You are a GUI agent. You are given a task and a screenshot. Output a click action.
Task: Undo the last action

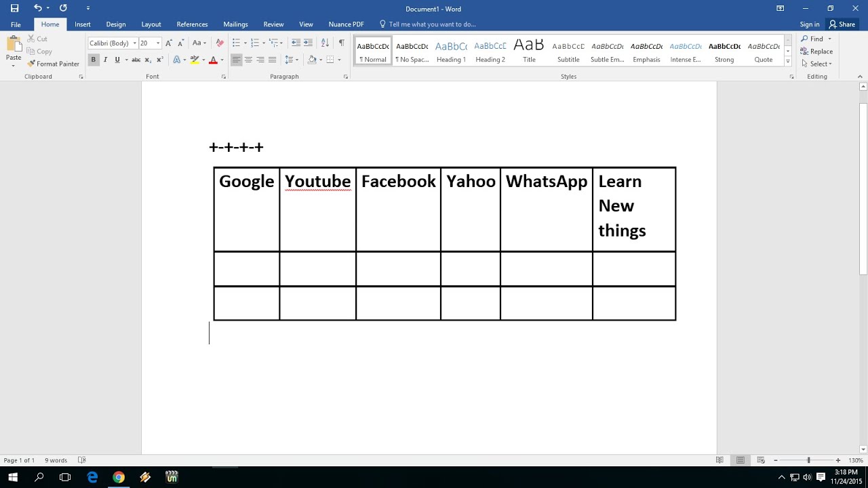38,8
